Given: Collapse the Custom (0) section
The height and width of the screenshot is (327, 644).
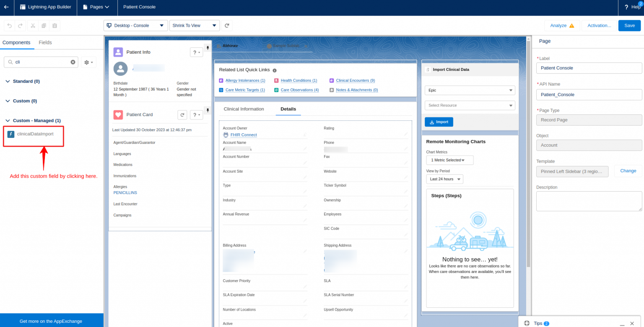Looking at the screenshot, I should [x=8, y=101].
